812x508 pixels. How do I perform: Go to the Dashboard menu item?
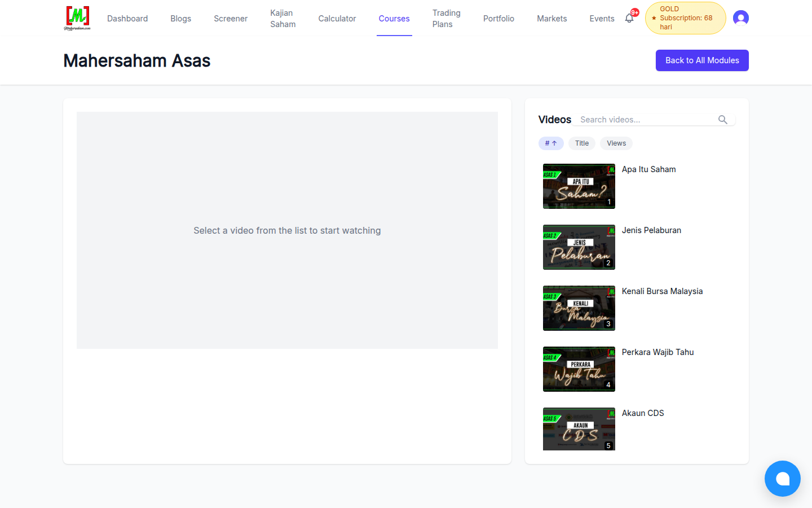[127, 19]
